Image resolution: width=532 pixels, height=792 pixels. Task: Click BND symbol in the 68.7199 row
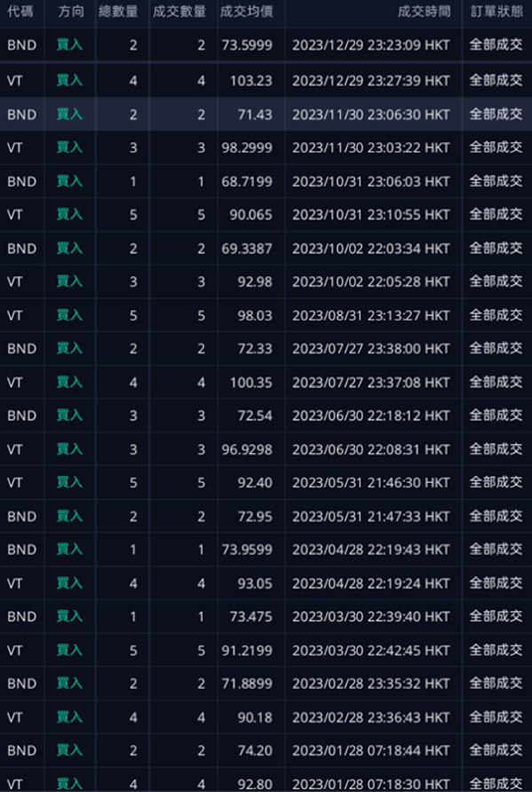pyautogui.click(x=21, y=182)
